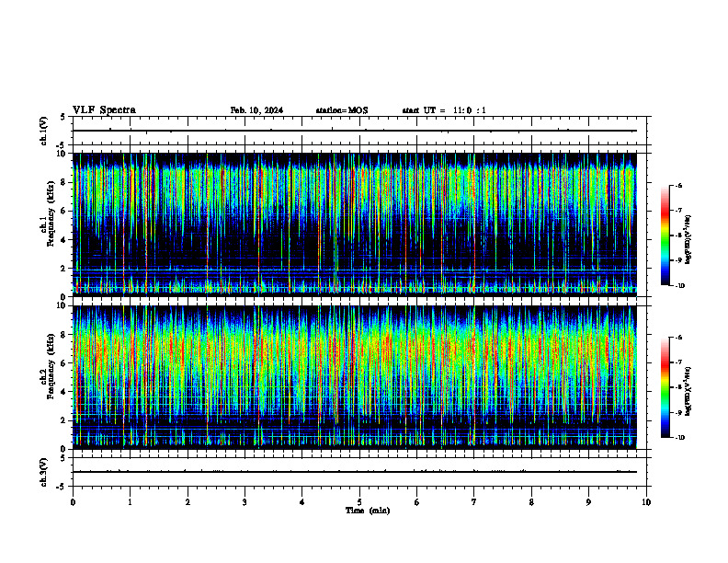The image size is (728, 563).
Task: Click the time axis tick label '7'
Action: coord(474,502)
